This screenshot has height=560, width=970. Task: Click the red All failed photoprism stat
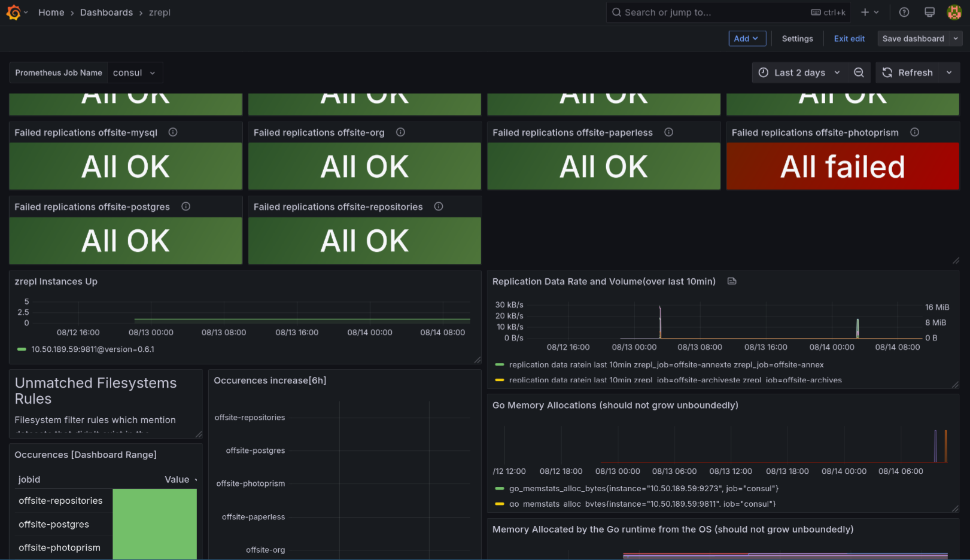[843, 166]
